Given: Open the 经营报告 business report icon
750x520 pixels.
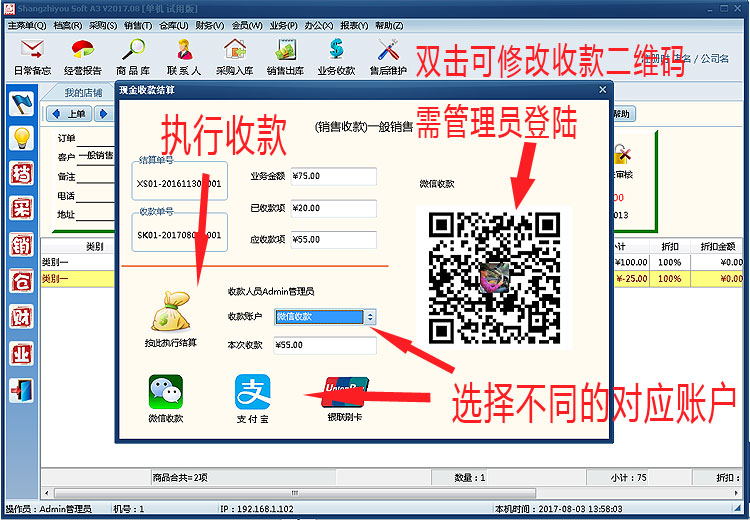Looking at the screenshot, I should pyautogui.click(x=83, y=57).
